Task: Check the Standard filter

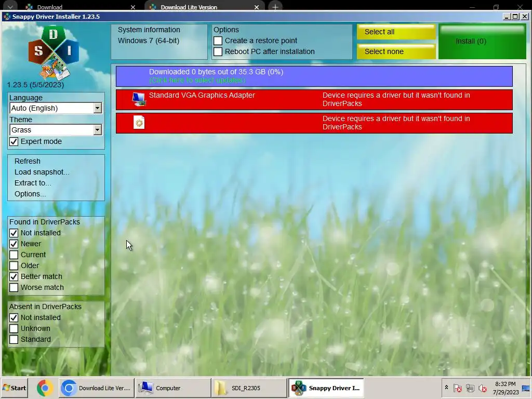Action: (x=14, y=339)
